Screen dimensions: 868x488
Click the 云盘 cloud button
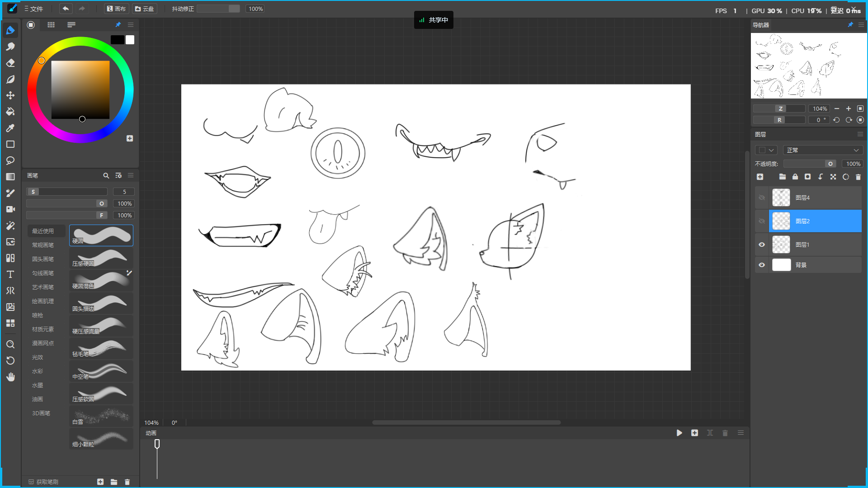(x=145, y=9)
